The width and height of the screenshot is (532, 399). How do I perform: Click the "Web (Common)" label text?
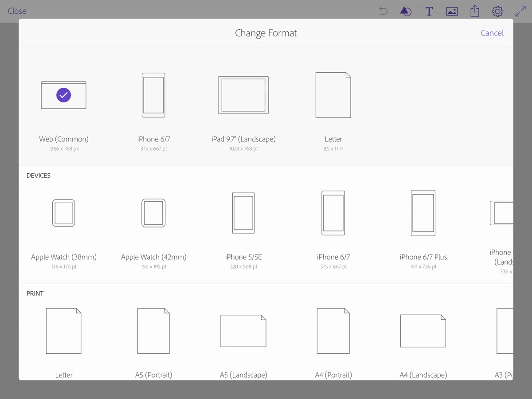pyautogui.click(x=64, y=139)
